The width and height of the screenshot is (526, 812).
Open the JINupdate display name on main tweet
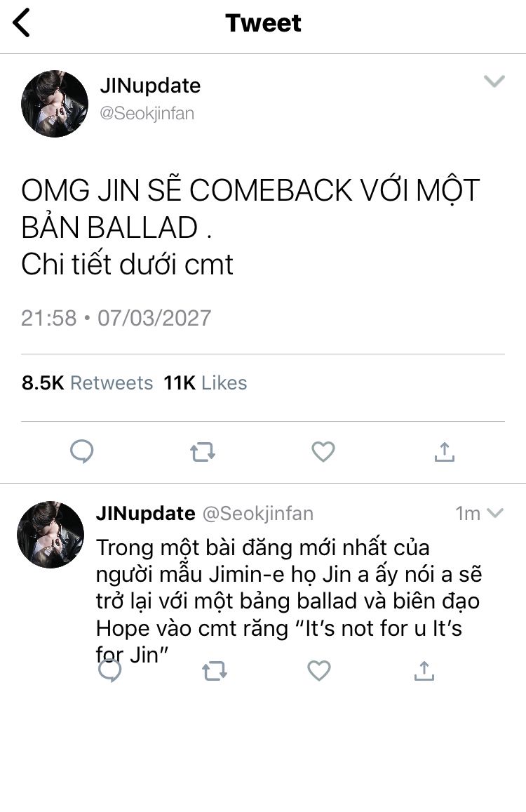[150, 86]
